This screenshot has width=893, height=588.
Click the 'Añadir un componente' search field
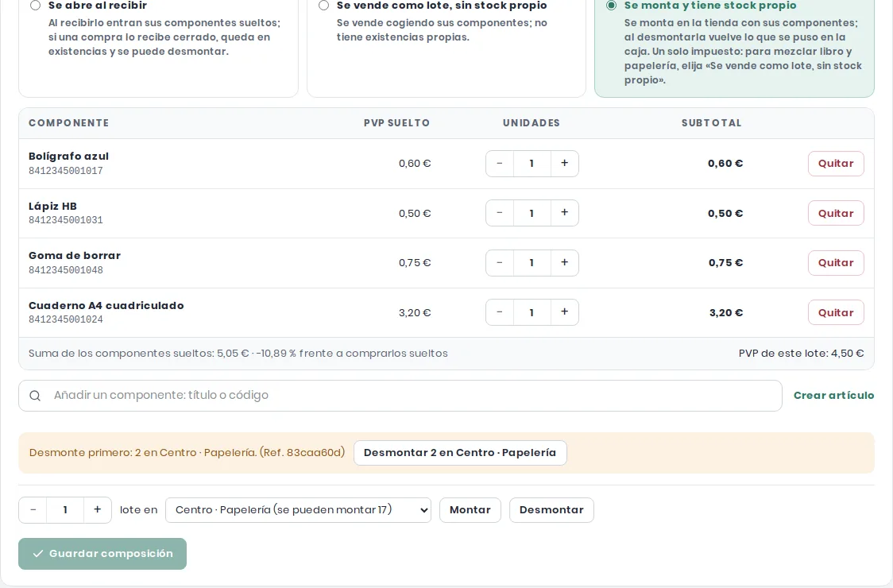[400, 396]
